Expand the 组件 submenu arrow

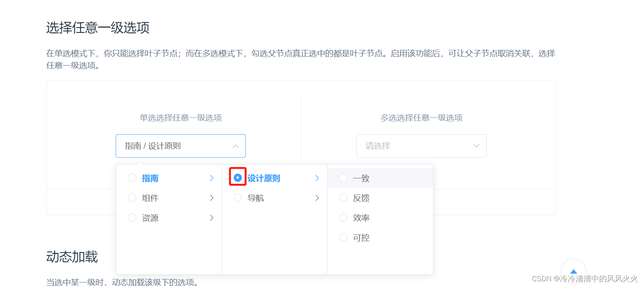click(212, 198)
